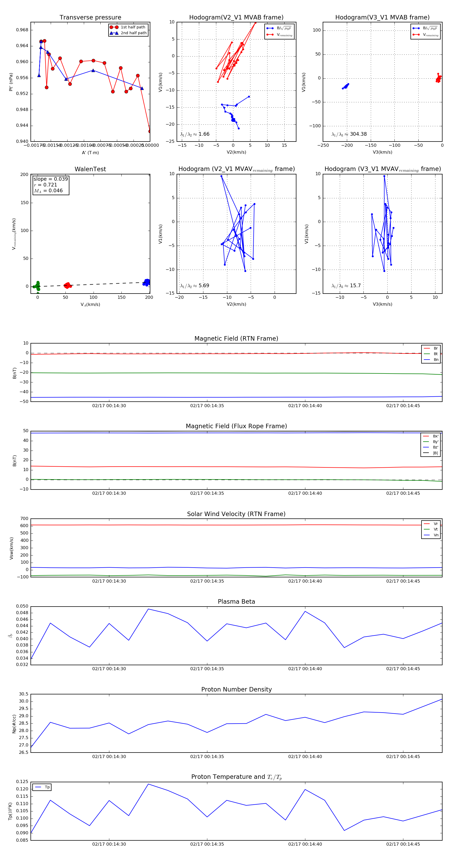The height and width of the screenshot is (868, 473).
Task: Select the "Bz'" legend entry
Action: (x=431, y=447)
